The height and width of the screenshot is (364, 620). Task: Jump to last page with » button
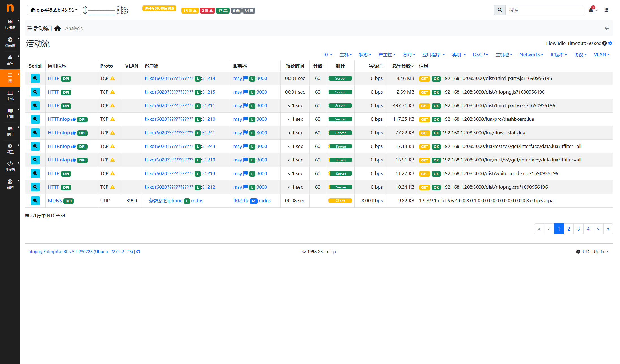tap(608, 229)
